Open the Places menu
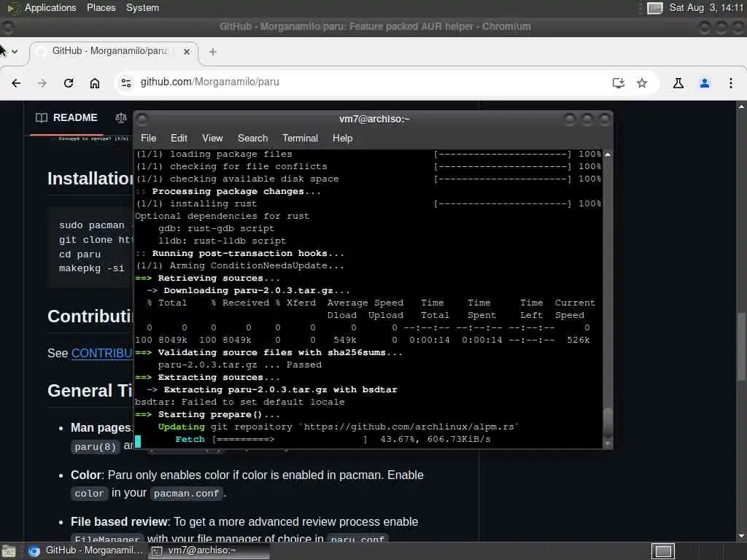 point(101,7)
